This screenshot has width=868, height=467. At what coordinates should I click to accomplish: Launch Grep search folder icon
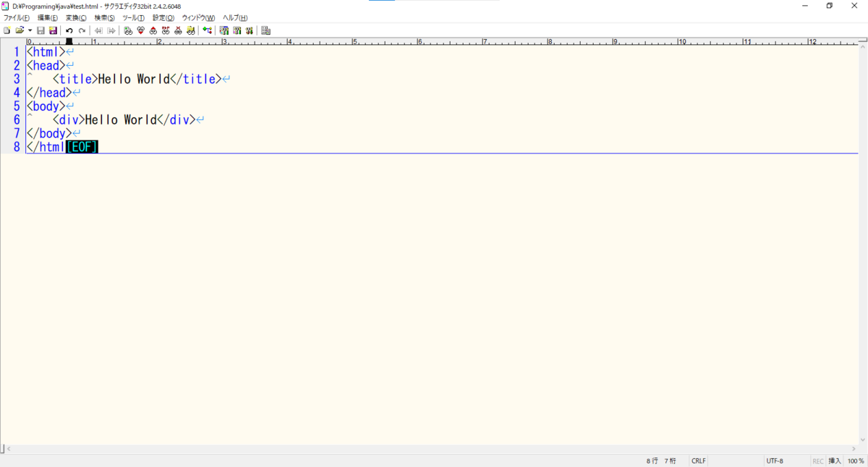[x=191, y=30]
